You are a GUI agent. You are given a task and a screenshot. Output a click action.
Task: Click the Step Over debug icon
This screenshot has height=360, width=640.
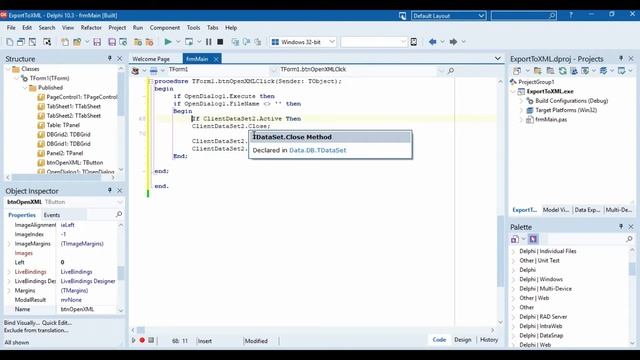[x=235, y=42]
